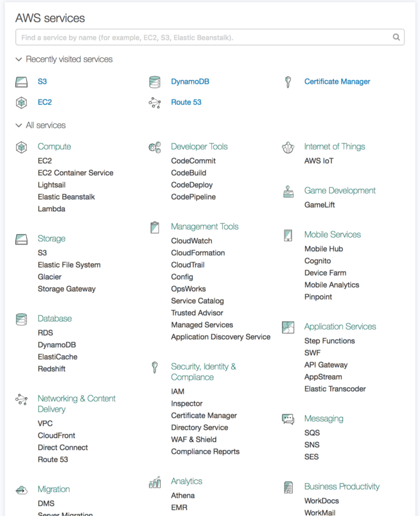420x516 pixels.
Task: Open CodeCommit under Developer Tools
Action: 193,161
